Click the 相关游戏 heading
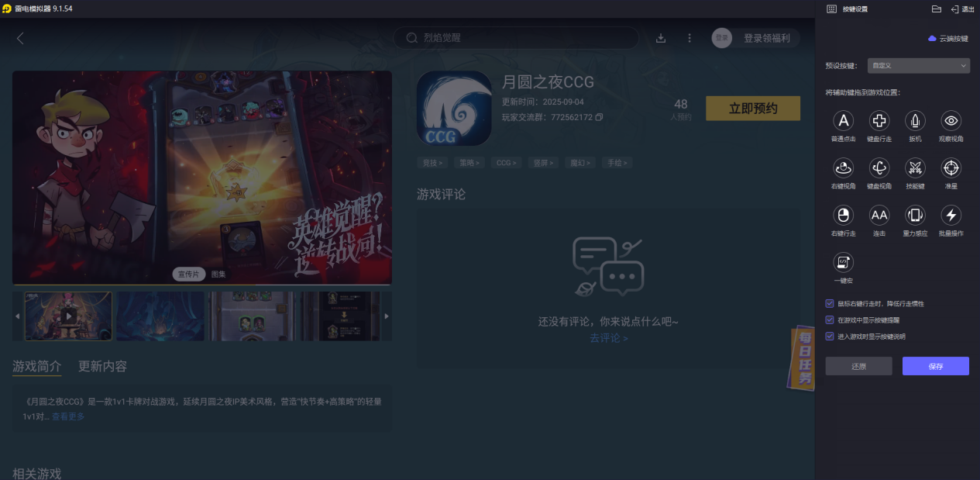The image size is (980, 480). (x=36, y=473)
